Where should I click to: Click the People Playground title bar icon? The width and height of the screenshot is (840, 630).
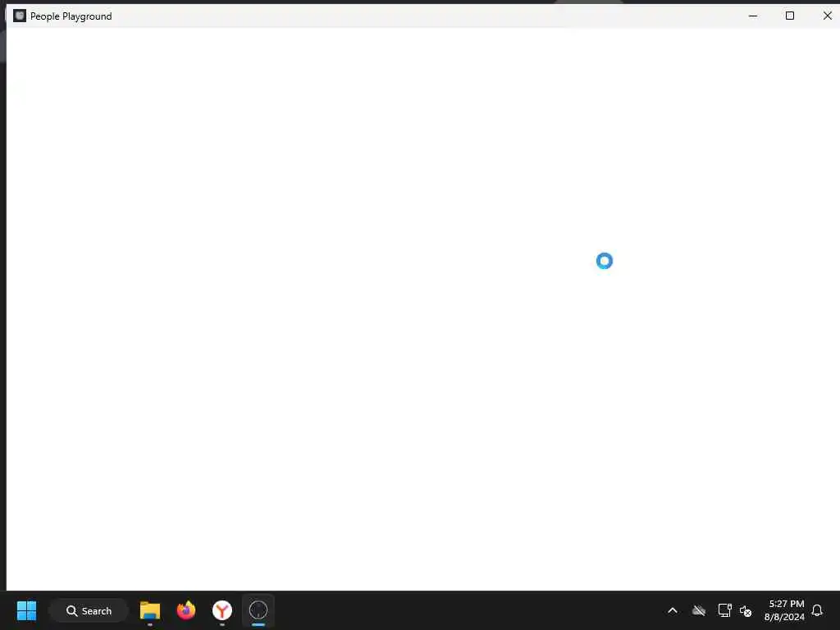tap(20, 16)
